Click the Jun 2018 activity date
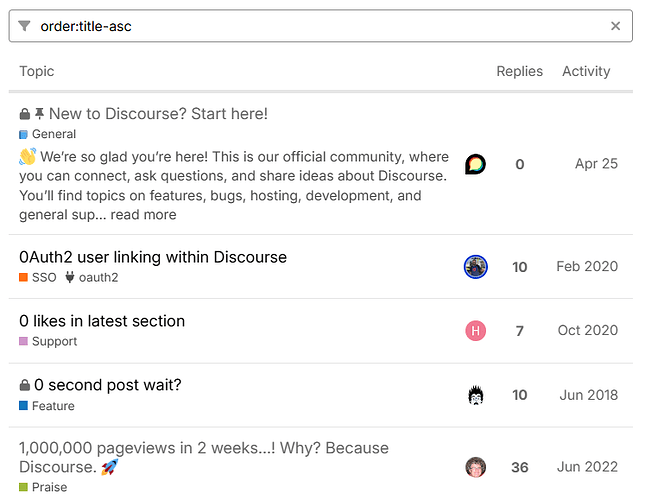Image resolution: width=645 pixels, height=500 pixels. coord(589,395)
